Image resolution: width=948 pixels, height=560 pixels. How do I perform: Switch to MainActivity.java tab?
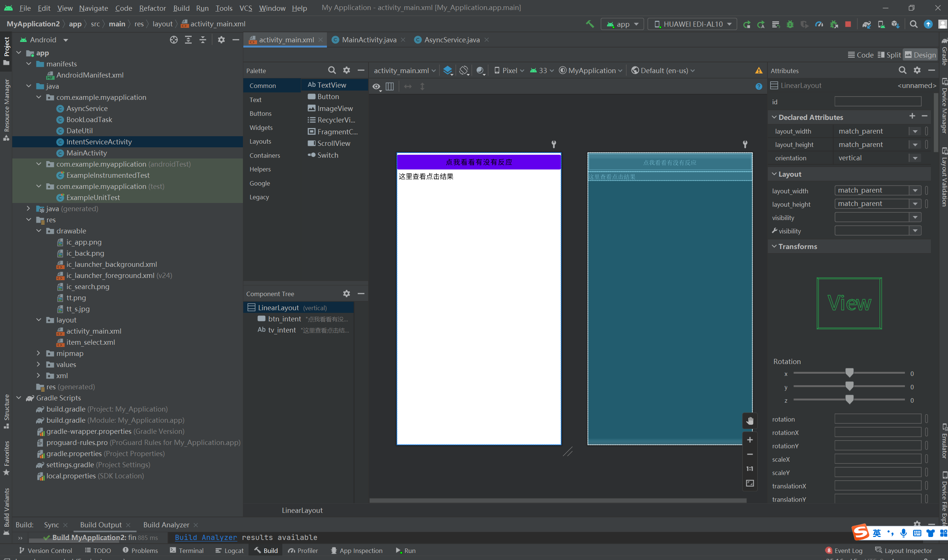tap(369, 40)
